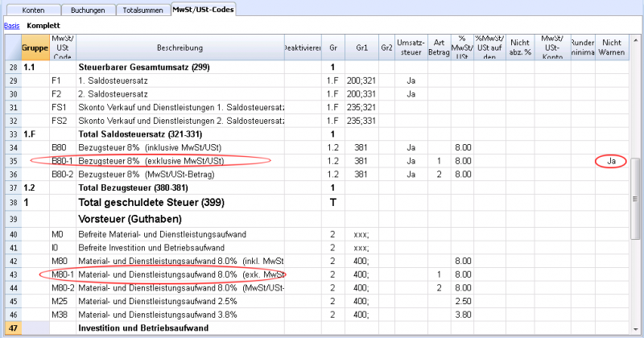Image resolution: width=644 pixels, height=338 pixels.
Task: Select Gruppe cell '1.F'
Action: pos(35,134)
